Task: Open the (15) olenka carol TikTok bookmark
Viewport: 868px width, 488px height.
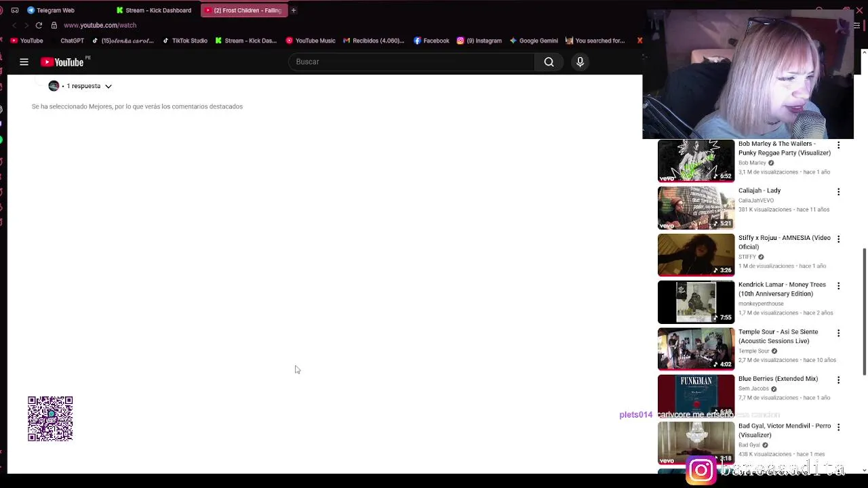Action: click(x=123, y=41)
